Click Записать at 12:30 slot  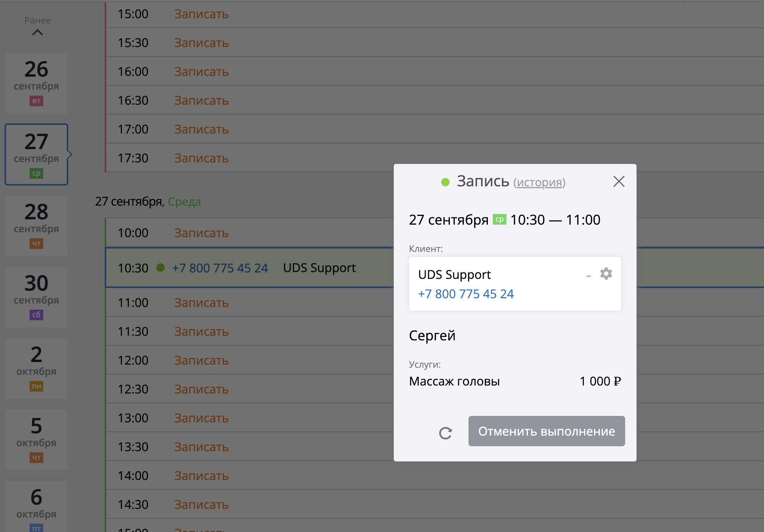point(201,389)
